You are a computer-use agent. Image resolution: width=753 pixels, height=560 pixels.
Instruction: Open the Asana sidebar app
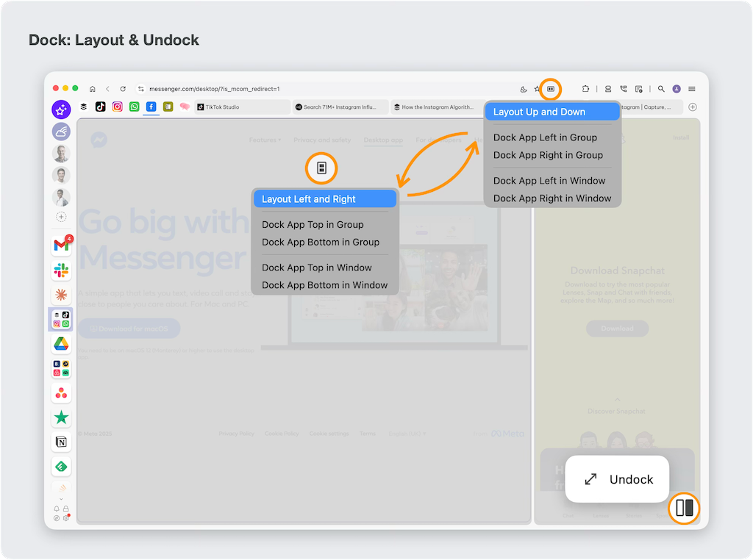[61, 394]
